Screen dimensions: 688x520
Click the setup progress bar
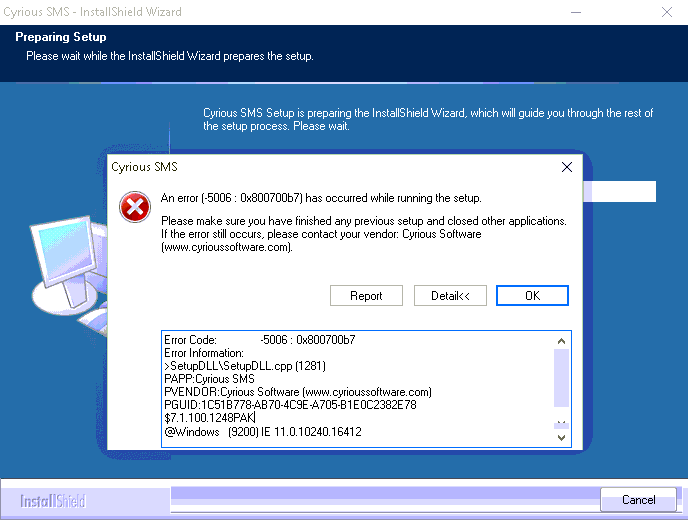coord(619,191)
